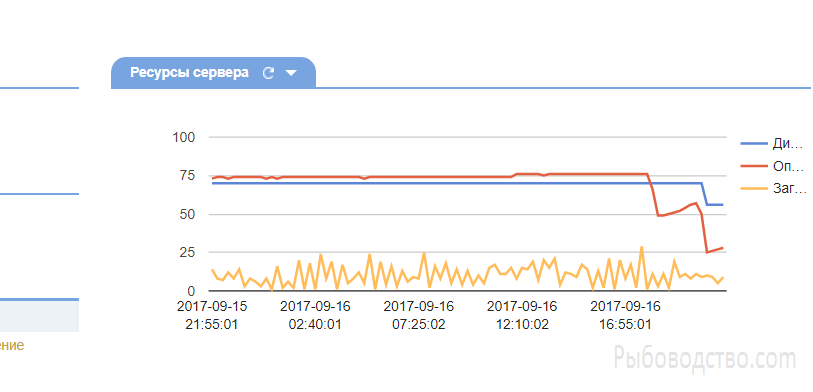Click the yellow legend line marker
Screen dimensions: 813x392
pos(753,189)
